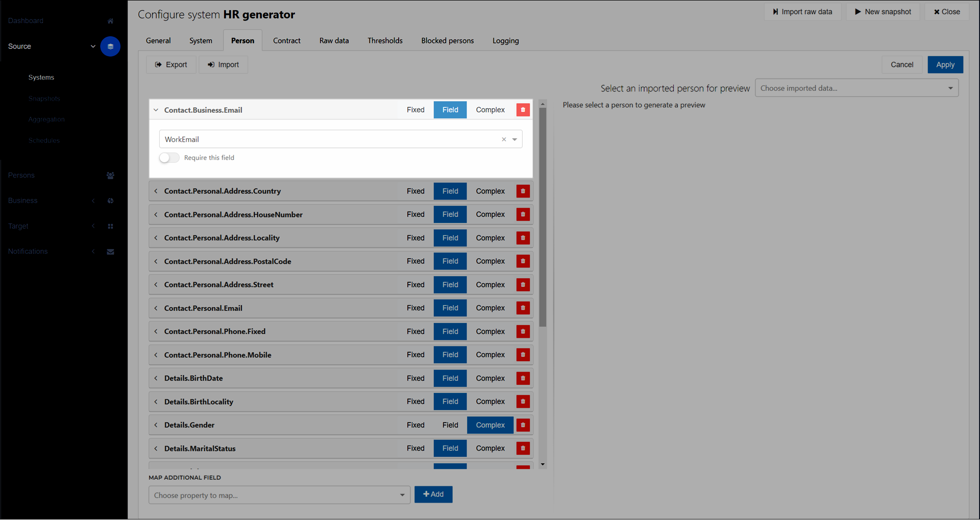Image resolution: width=980 pixels, height=520 pixels.
Task: Click Import raw data button
Action: [802, 12]
